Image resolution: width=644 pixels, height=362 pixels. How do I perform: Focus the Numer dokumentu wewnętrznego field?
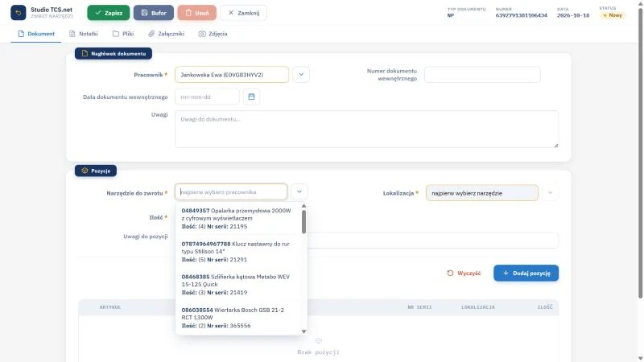coord(482,75)
